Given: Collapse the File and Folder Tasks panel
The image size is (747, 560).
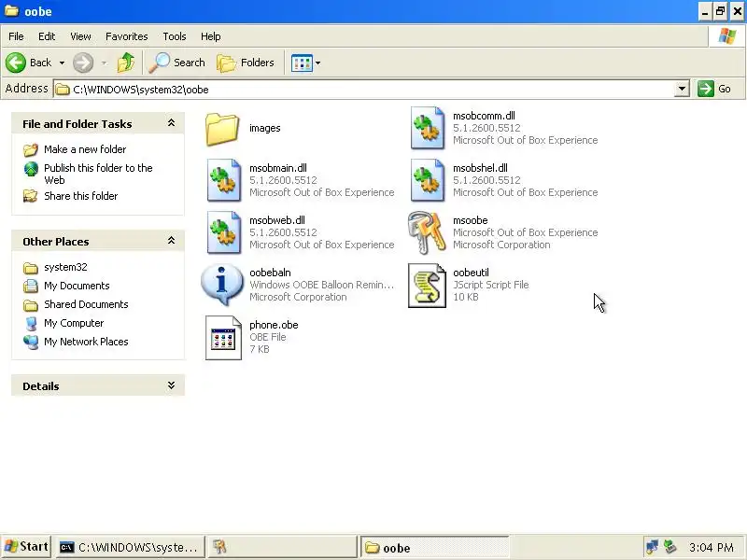Looking at the screenshot, I should click(x=171, y=123).
